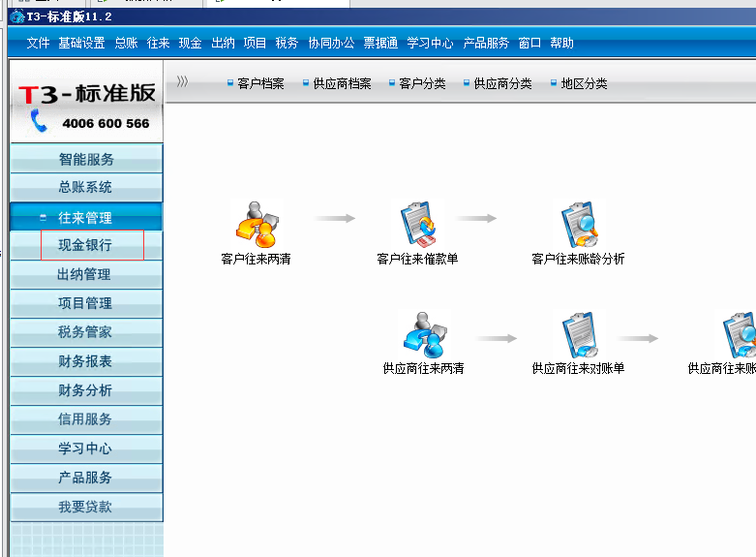
Task: Open the 文件 menu
Action: (38, 43)
